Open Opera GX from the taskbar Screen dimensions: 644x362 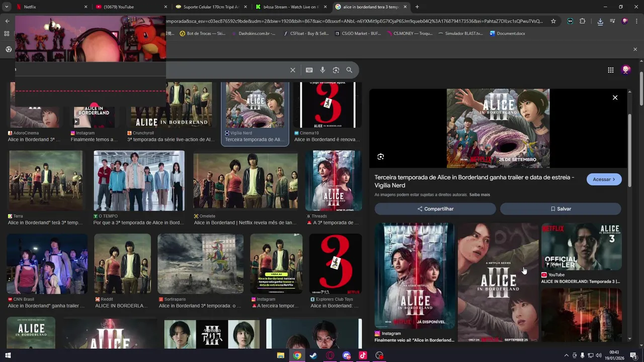[x=330, y=355]
